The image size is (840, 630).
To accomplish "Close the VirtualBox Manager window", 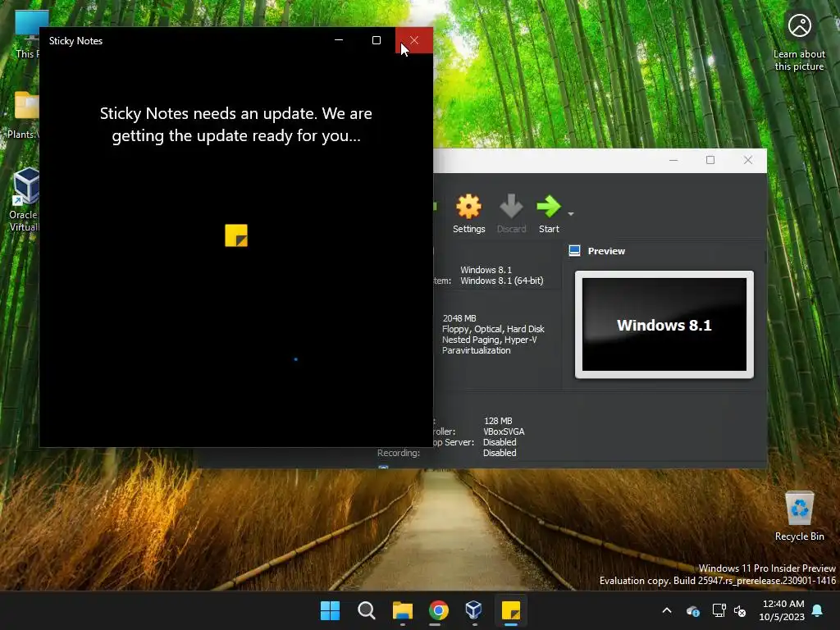I will point(748,160).
